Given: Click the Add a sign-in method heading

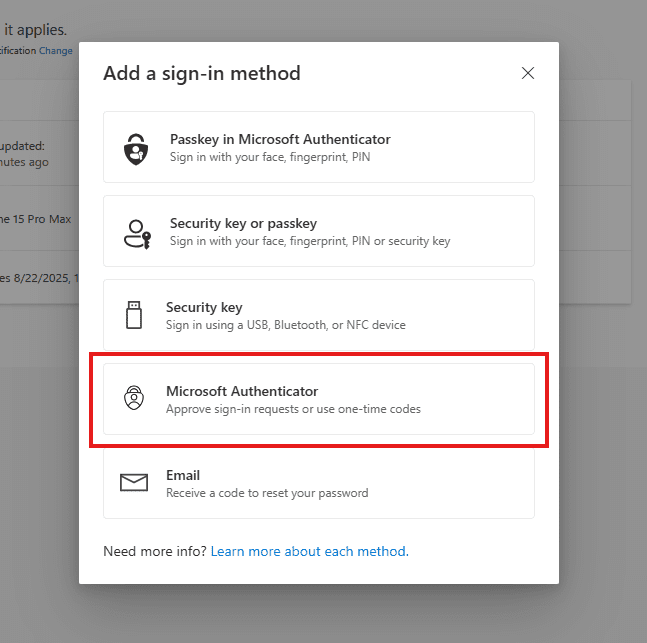Looking at the screenshot, I should (202, 73).
